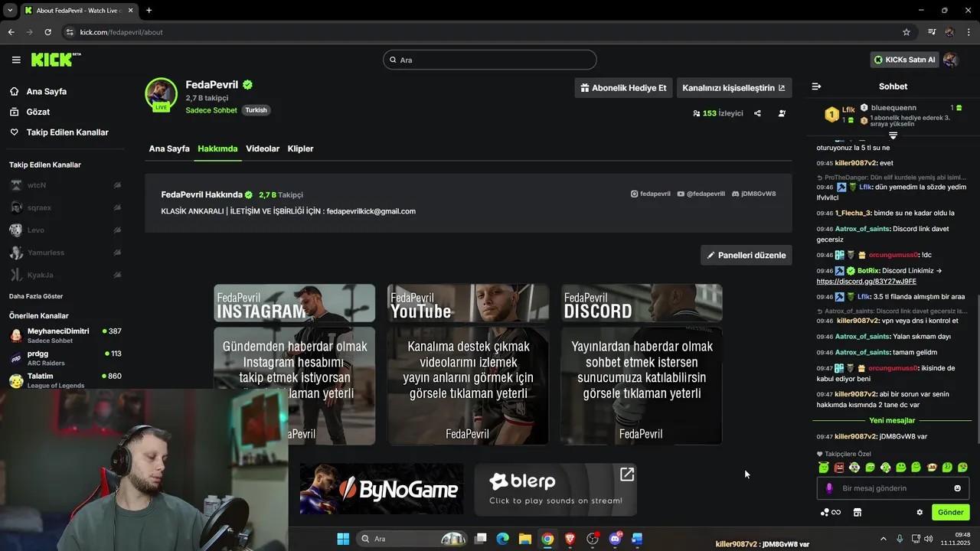Viewport: 980px width, 551px height.
Task: Click Panelleri düzenle button
Action: coord(746,255)
